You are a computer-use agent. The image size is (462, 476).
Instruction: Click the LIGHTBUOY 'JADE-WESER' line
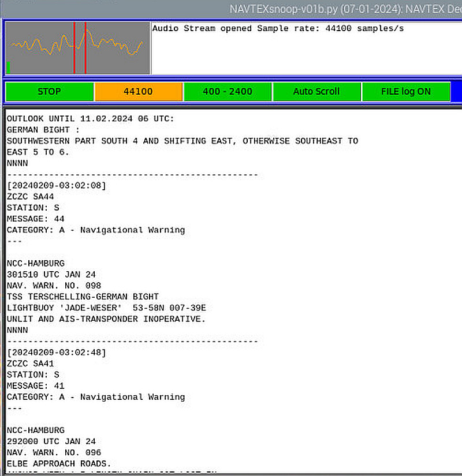(106, 308)
